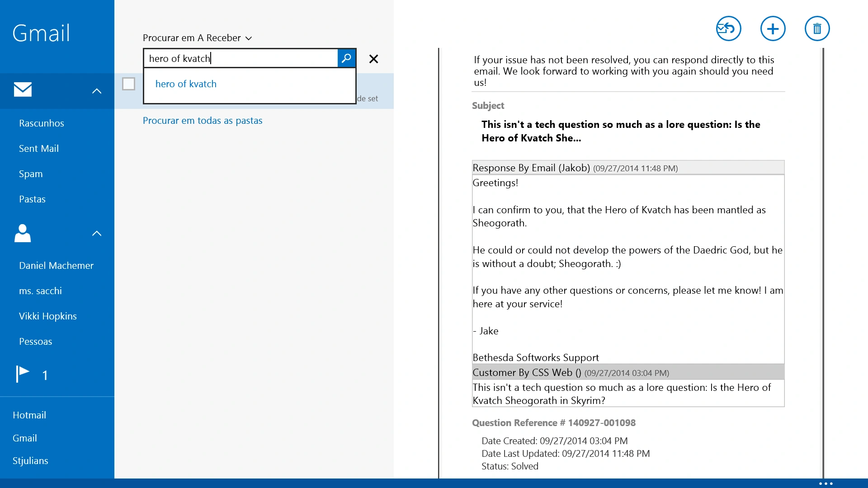Image resolution: width=868 pixels, height=488 pixels.
Task: Tick the message selection checkbox
Action: coord(128,84)
